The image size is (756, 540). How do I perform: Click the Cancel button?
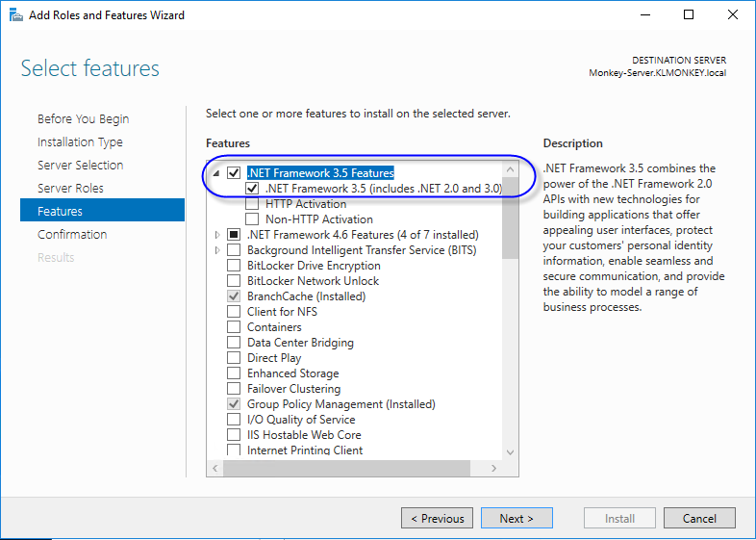(x=699, y=518)
